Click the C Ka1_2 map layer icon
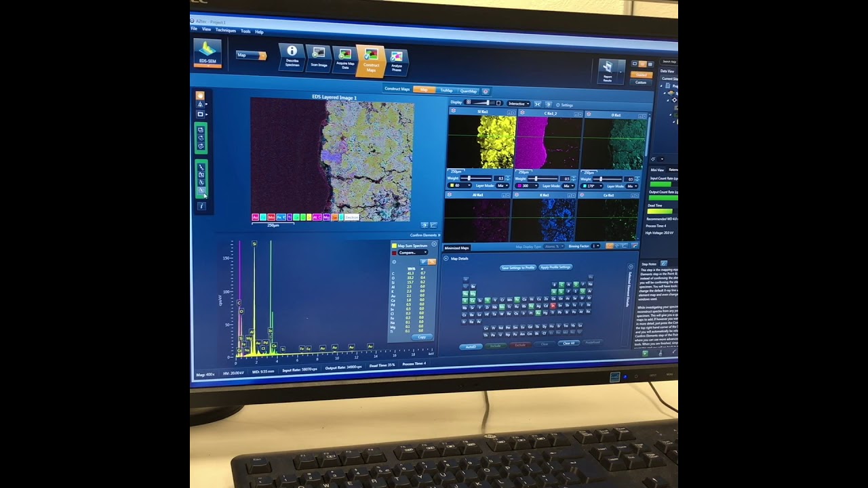868x488 pixels. [522, 113]
